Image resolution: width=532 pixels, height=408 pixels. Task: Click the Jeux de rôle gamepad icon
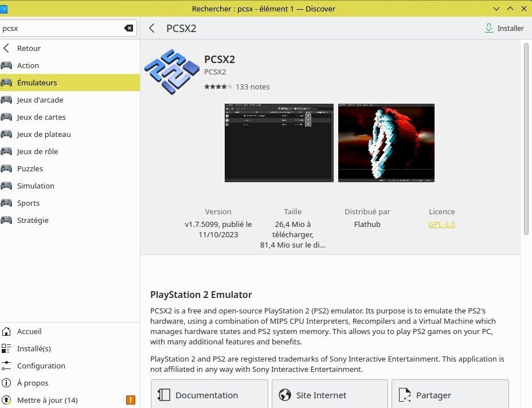(x=6, y=151)
